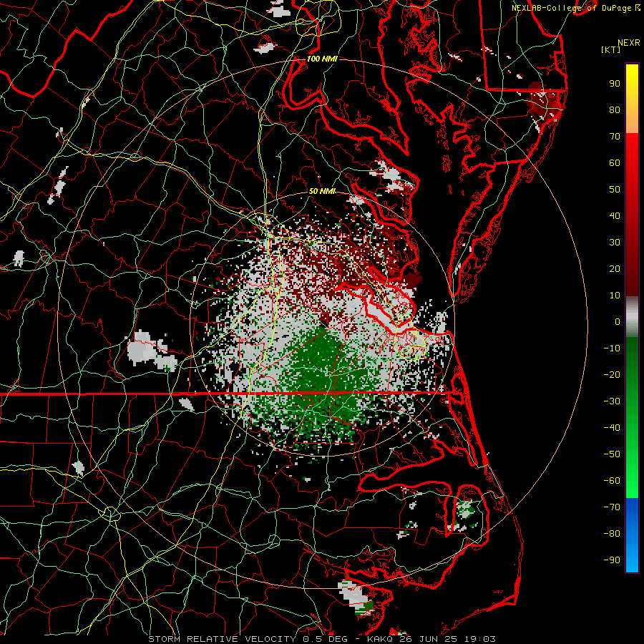644x644 pixels.
Task: Click the 30 value on the color scale
Action: [x=615, y=243]
